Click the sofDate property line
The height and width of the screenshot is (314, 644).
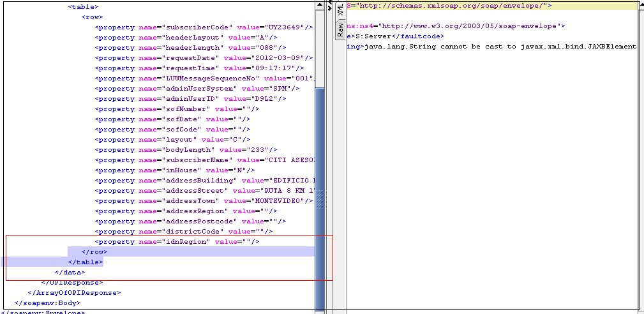click(x=172, y=119)
